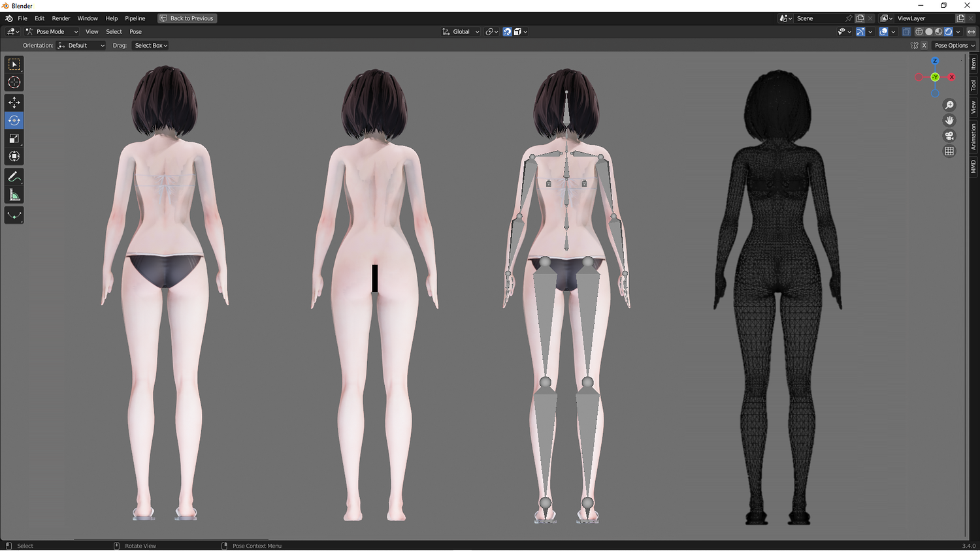This screenshot has width=980, height=551.
Task: Remove the Scene with its X icon
Action: click(870, 18)
